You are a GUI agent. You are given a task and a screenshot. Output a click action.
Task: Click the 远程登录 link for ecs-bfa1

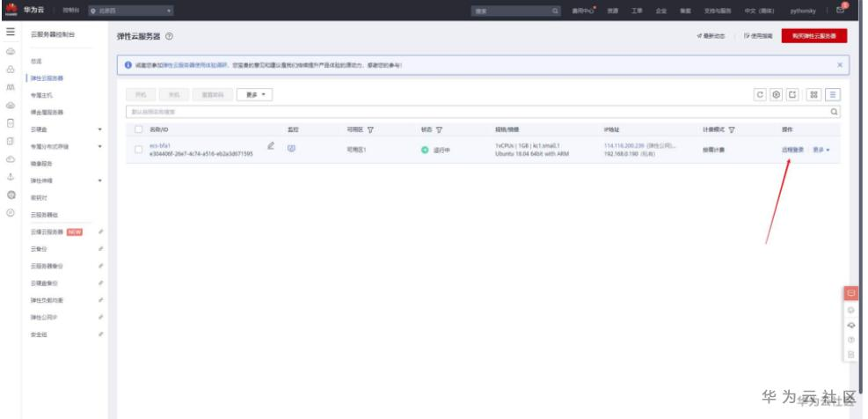(x=792, y=150)
